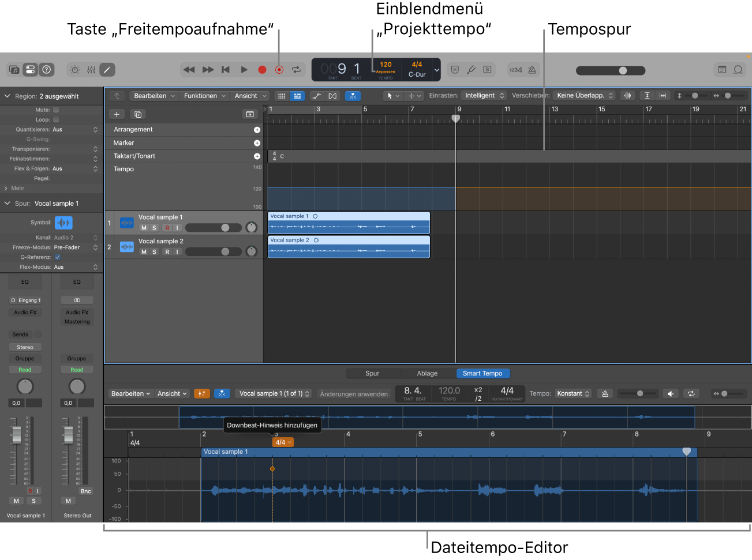The image size is (752, 560).
Task: Toggle the Replace mode button
Action: 455,70
